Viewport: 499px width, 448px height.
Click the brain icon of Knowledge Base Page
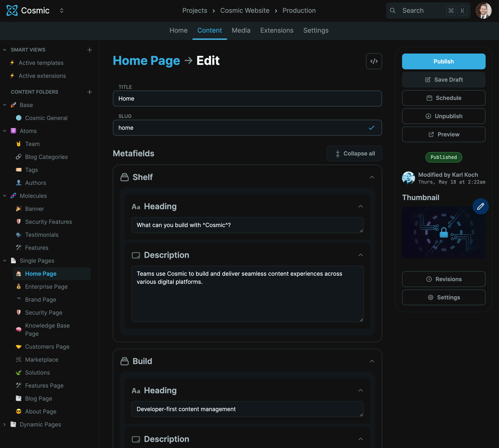pyautogui.click(x=19, y=329)
